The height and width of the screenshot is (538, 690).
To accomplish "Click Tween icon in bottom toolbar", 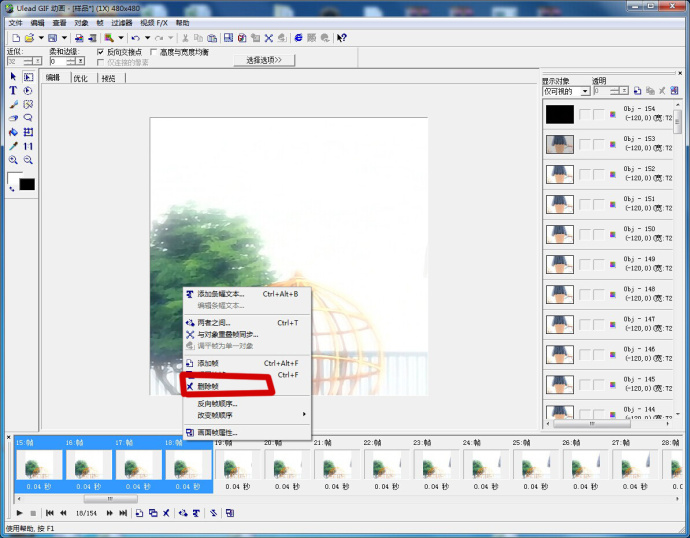I will point(183,513).
